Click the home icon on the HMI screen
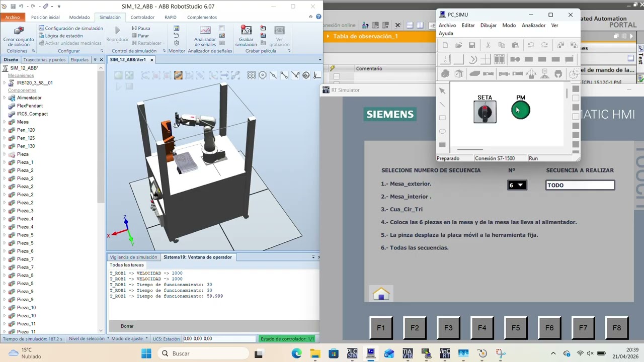Screen dimensions: 644x362 [x=381, y=294]
